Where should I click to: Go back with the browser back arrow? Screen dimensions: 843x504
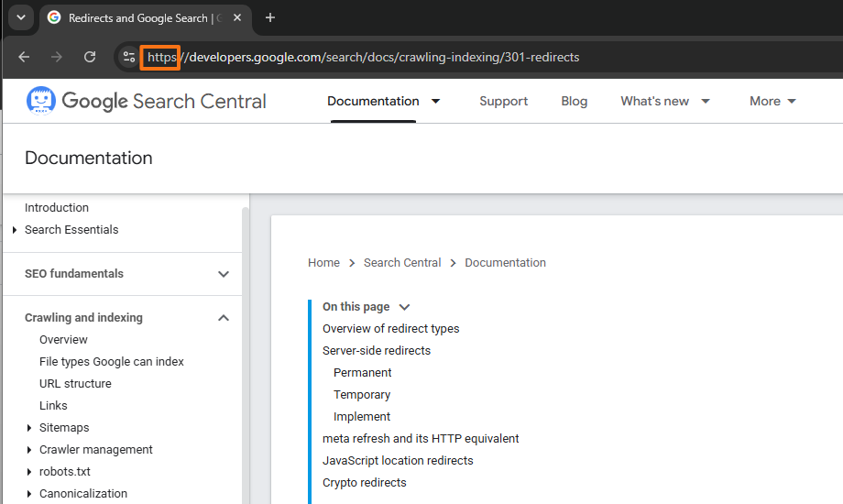24,57
